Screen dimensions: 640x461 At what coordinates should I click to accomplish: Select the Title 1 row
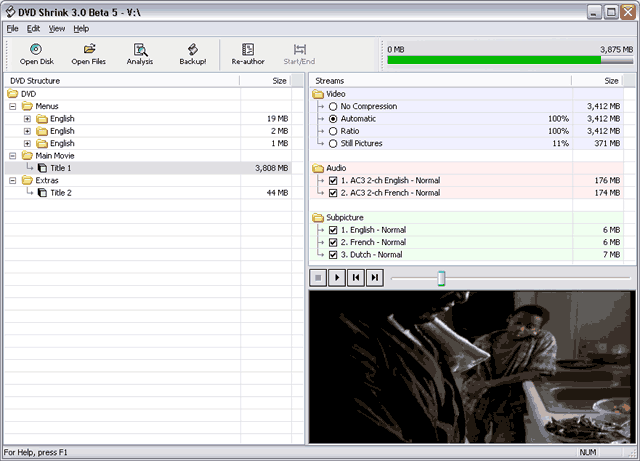[x=148, y=168]
